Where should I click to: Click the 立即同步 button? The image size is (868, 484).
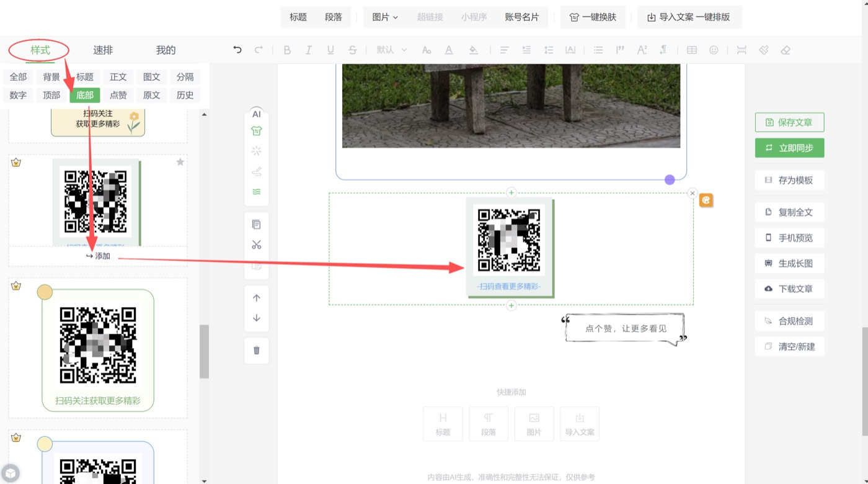[789, 148]
